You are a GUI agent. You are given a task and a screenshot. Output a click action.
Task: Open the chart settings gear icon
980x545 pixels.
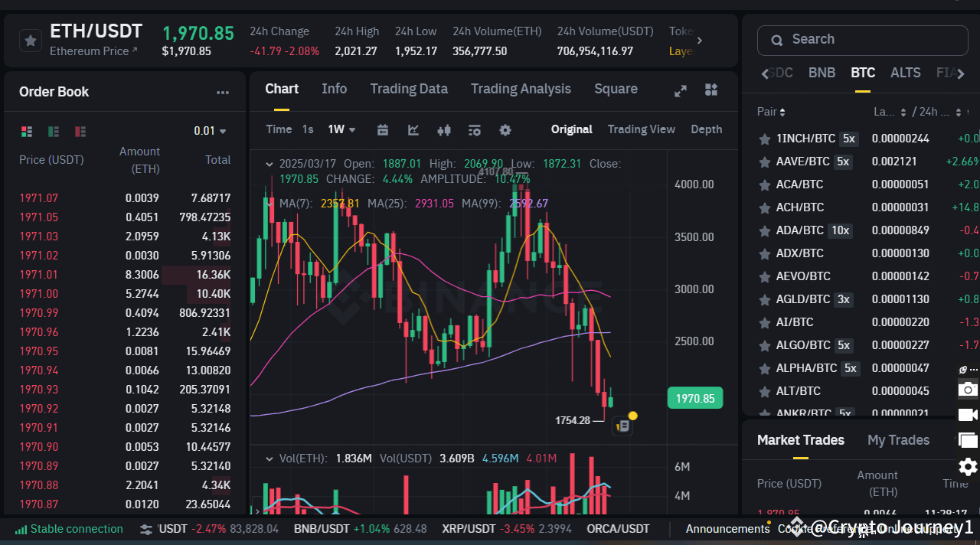505,131
